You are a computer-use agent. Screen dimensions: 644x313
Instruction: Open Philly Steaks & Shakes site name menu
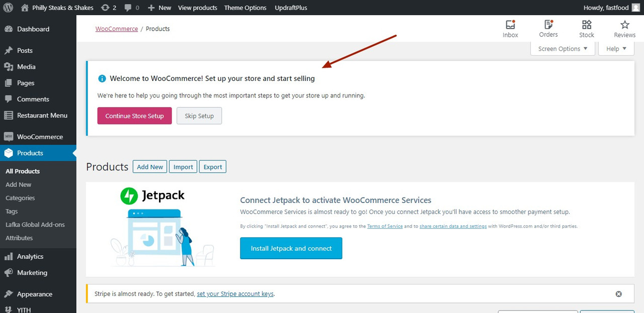point(62,8)
